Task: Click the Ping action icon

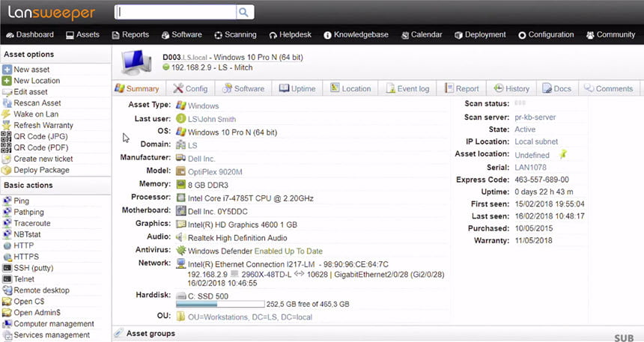Action: 7,201
